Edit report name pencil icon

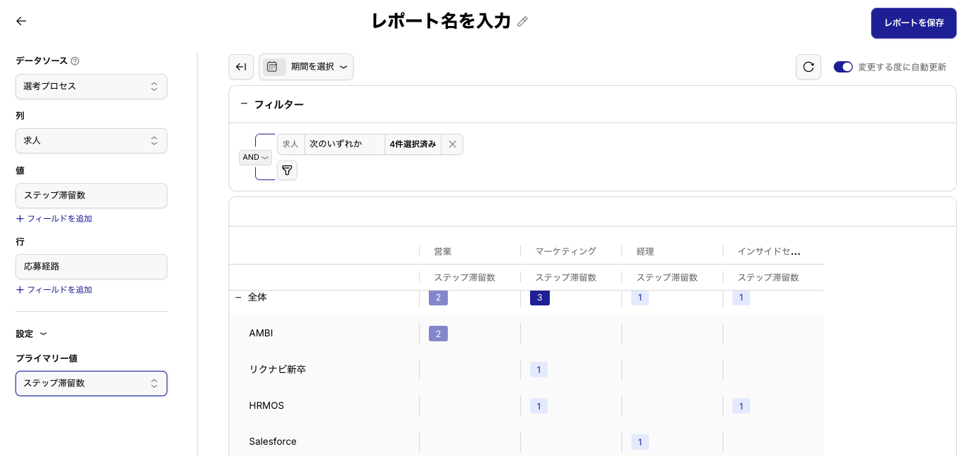coord(522,22)
